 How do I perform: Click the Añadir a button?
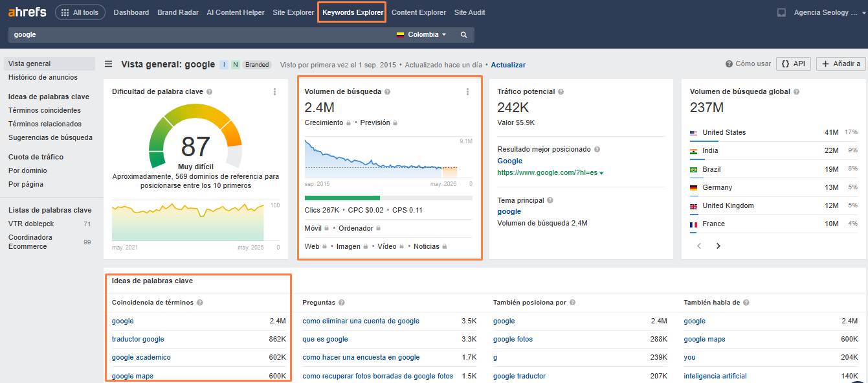841,64
